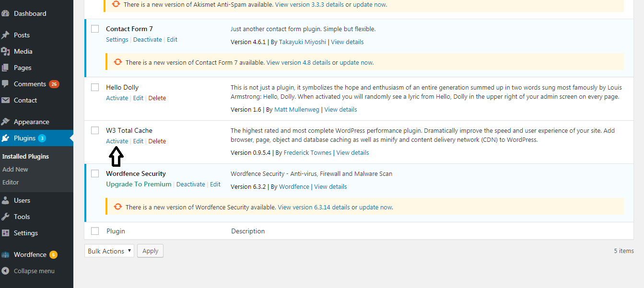Image resolution: width=644 pixels, height=288 pixels.
Task: Check the Contact Form 7 plugin checkbox
Action: point(95,29)
